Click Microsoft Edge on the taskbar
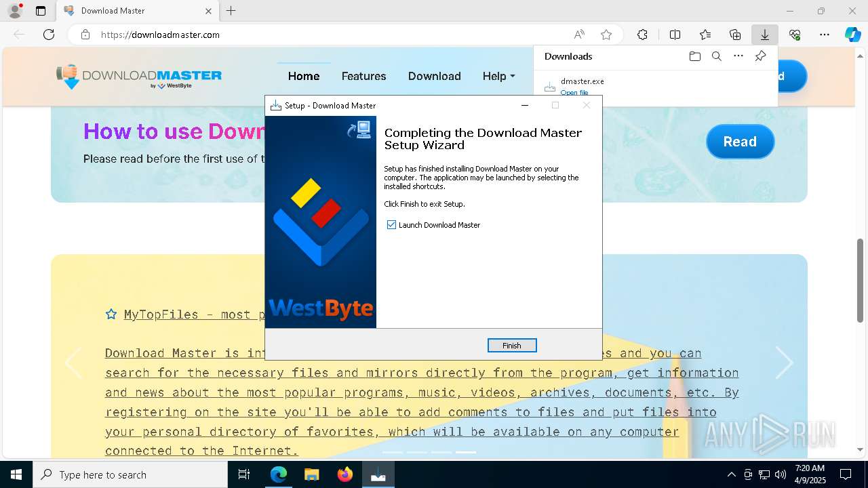 coord(279,474)
